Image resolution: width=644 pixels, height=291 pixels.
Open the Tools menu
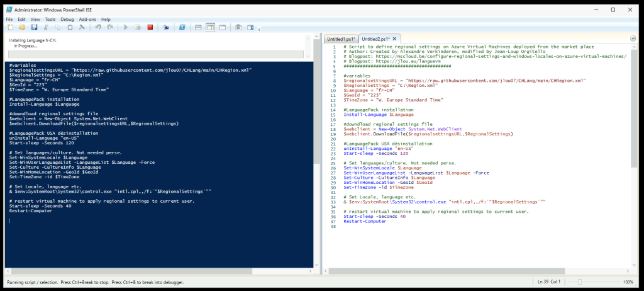click(50, 20)
